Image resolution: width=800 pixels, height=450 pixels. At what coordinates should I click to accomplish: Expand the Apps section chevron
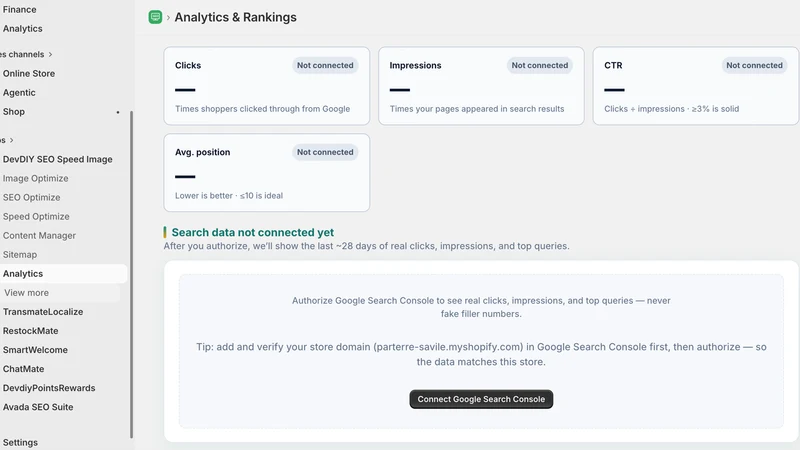[x=11, y=140]
